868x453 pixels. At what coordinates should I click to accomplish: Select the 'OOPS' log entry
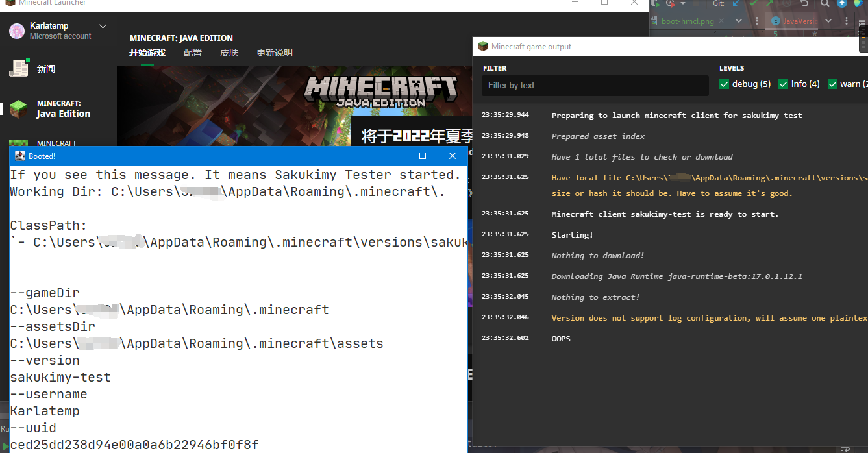point(561,339)
